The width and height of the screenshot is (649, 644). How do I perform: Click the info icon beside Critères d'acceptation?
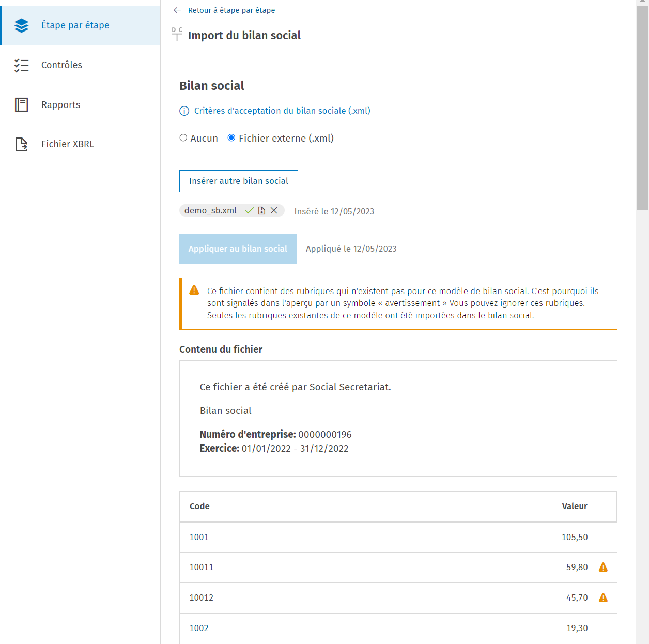(184, 111)
